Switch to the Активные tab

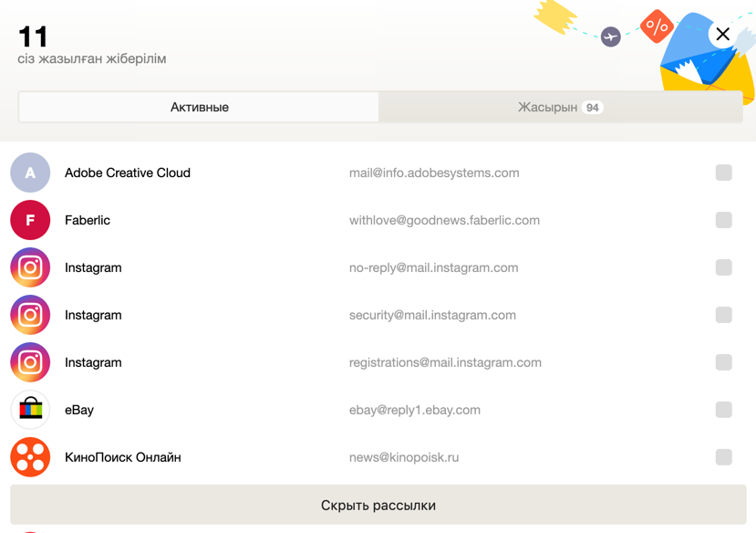(199, 107)
